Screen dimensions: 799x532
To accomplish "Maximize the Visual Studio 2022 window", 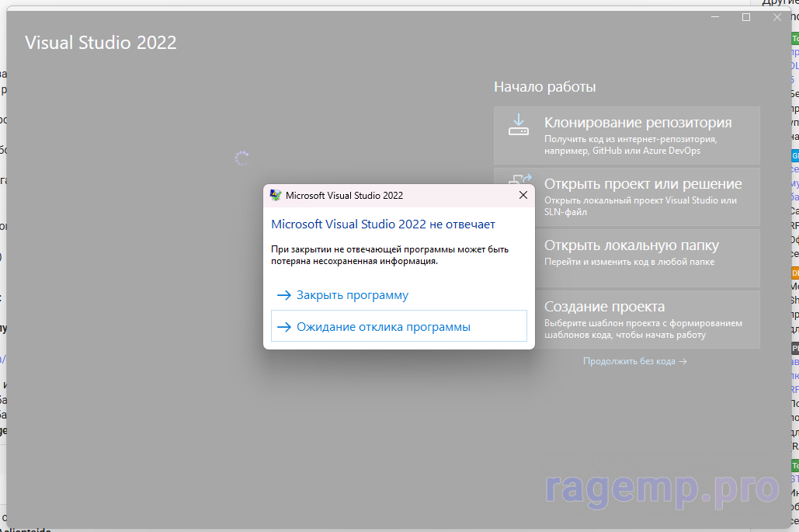I will [746, 17].
